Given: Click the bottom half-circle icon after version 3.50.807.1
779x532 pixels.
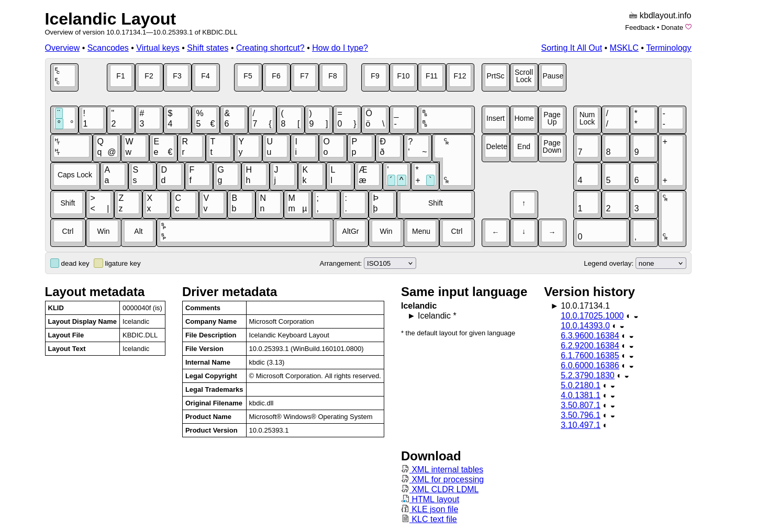Looking at the screenshot, I should coord(613,406).
